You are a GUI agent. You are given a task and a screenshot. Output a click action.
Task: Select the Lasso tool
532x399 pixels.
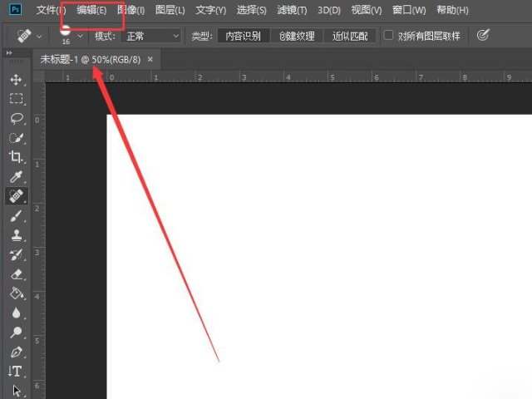pyautogui.click(x=16, y=118)
